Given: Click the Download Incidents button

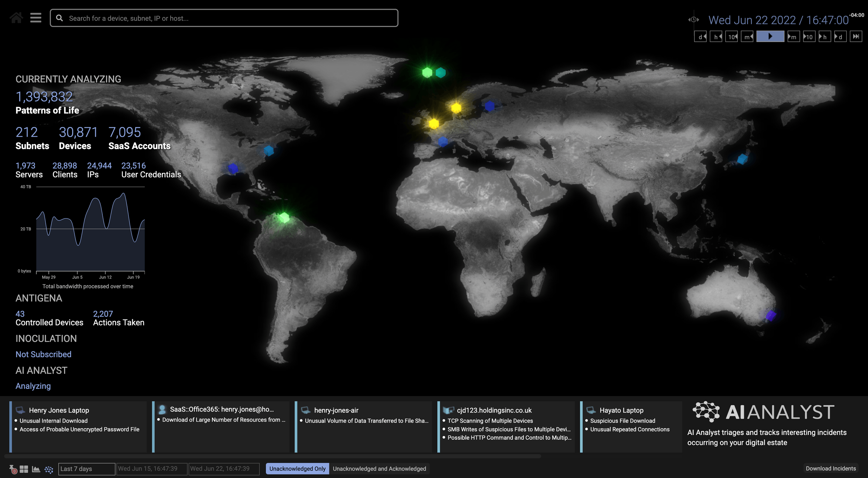Looking at the screenshot, I should tap(831, 468).
